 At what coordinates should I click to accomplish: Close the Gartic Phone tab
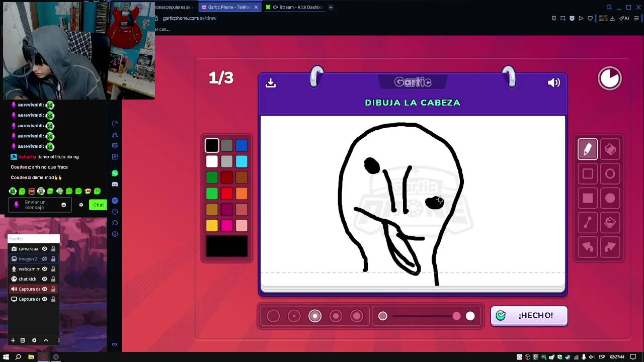(x=256, y=7)
